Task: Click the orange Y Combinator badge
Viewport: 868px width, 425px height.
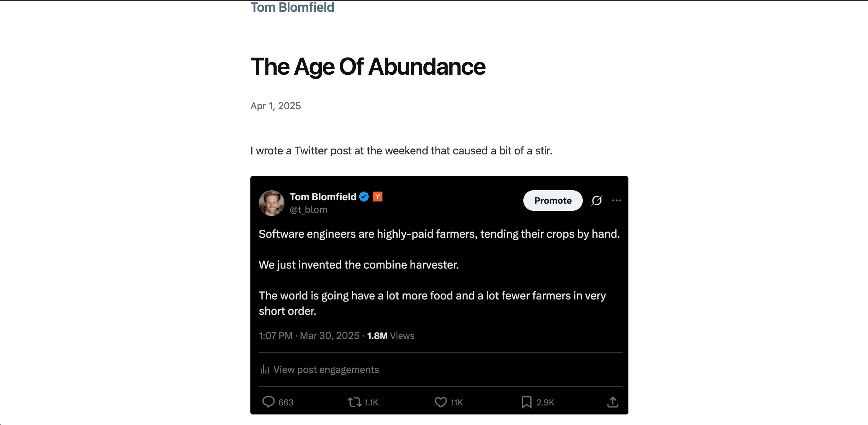Action: click(x=378, y=197)
